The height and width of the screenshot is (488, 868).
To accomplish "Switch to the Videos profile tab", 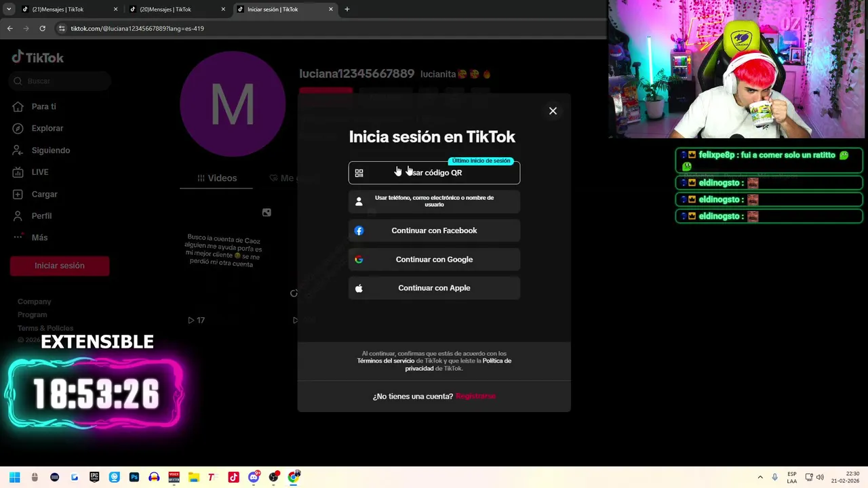I will (x=217, y=178).
